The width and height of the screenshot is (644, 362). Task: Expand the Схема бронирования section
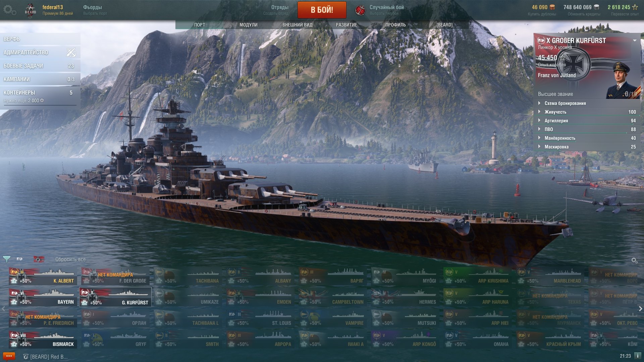pos(587,103)
